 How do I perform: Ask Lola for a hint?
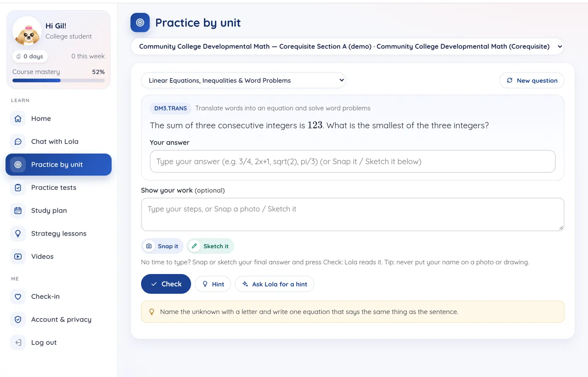coord(274,284)
